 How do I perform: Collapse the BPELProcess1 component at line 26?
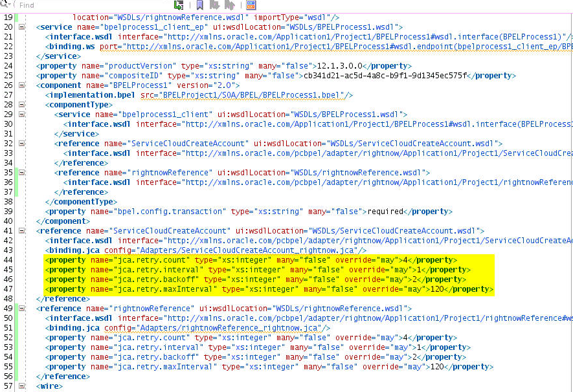coord(21,85)
